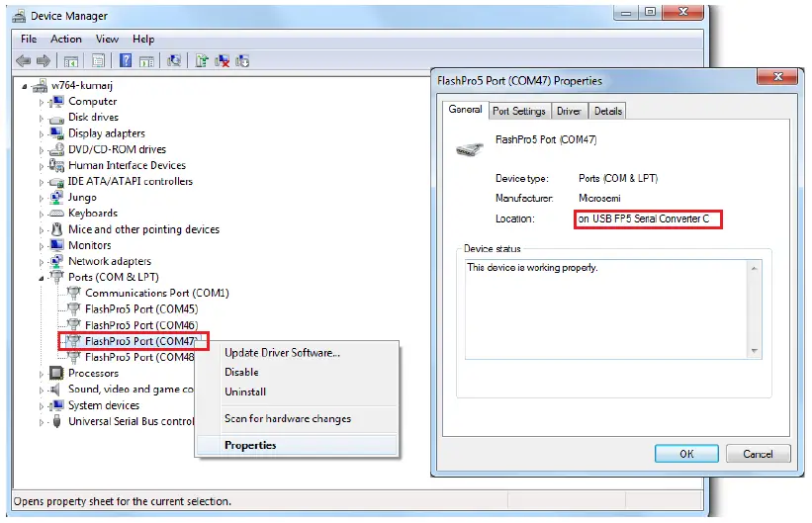This screenshot has width=812, height=523.
Task: Select FlashPro5 Port (COM45) entry
Action: click(x=141, y=309)
